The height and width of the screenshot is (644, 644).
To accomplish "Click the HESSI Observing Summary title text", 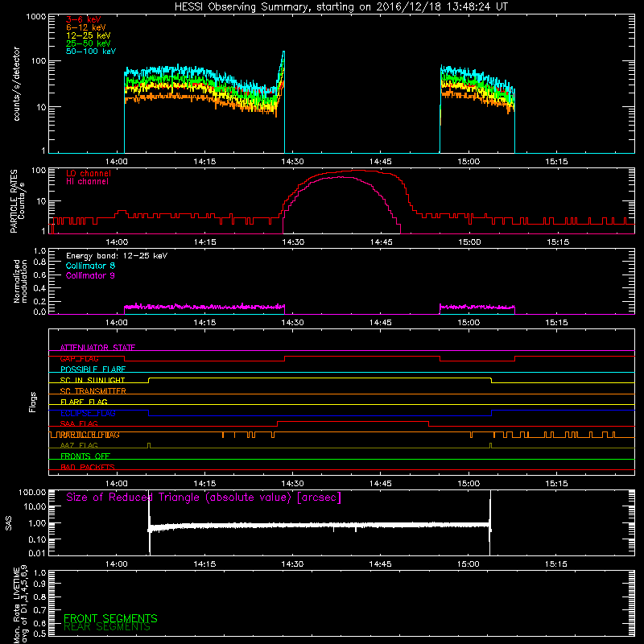I will [x=341, y=7].
